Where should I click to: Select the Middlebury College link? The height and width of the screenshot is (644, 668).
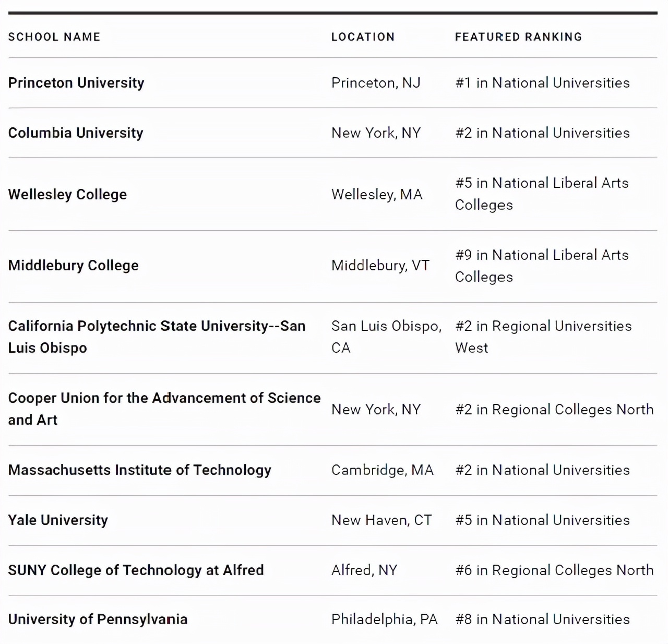pos(74,266)
